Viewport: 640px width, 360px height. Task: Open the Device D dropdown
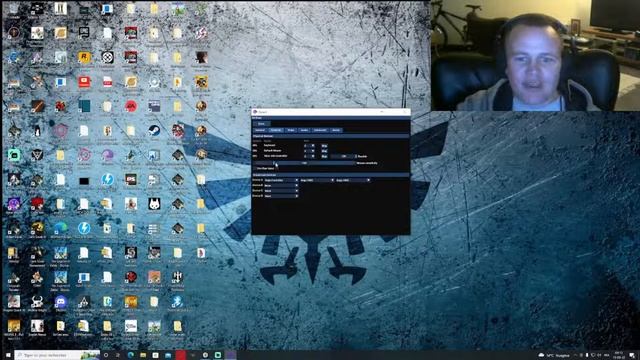[x=281, y=196]
